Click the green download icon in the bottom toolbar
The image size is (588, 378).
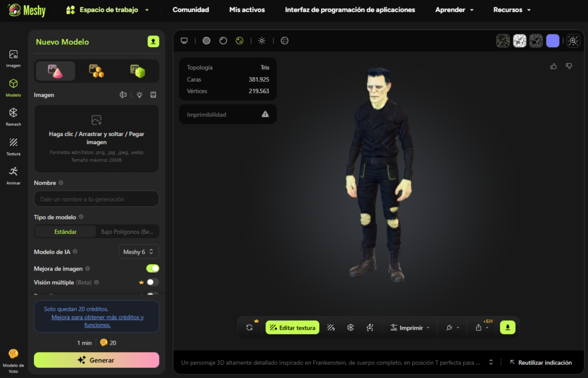point(507,327)
